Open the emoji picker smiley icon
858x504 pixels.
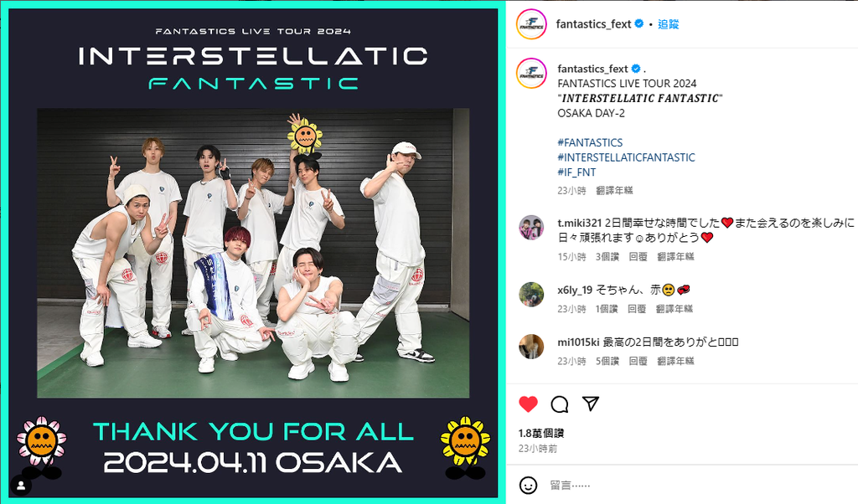[x=528, y=485]
